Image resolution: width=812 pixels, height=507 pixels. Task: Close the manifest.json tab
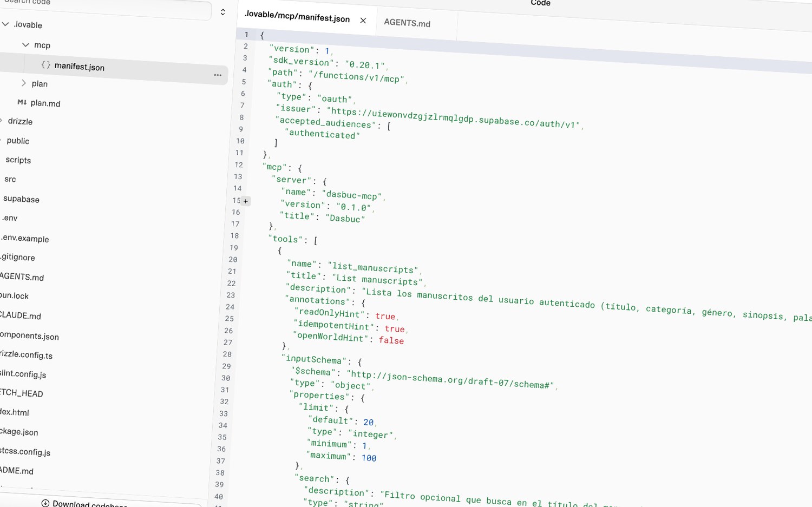click(x=363, y=21)
